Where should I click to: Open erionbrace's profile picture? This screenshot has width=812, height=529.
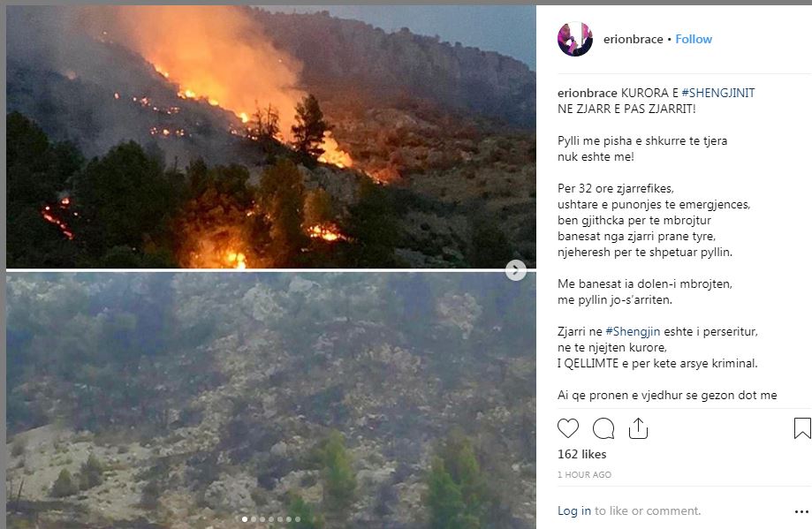(575, 39)
